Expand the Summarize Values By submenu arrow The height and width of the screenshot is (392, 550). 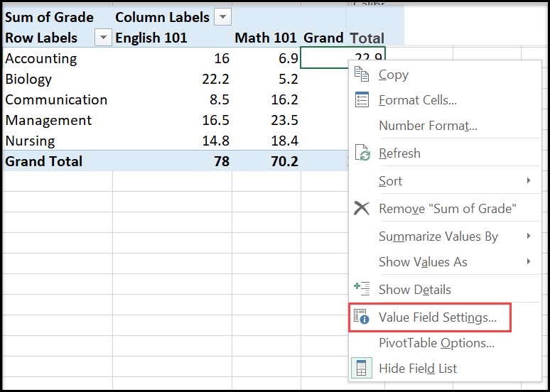coord(528,236)
